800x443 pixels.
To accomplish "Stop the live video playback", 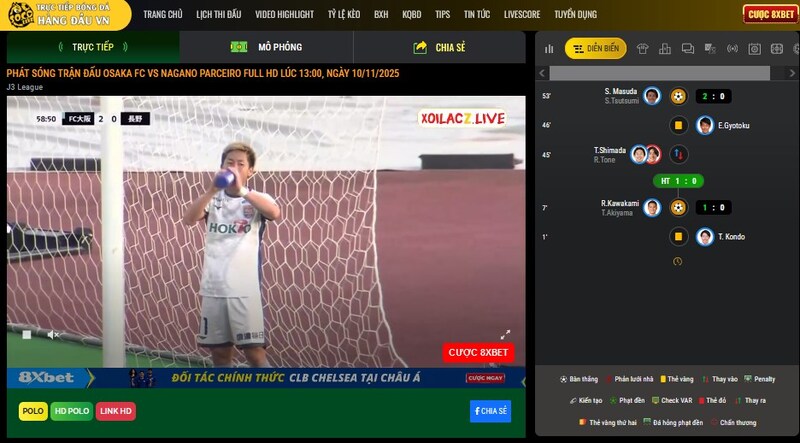I will 27,335.
